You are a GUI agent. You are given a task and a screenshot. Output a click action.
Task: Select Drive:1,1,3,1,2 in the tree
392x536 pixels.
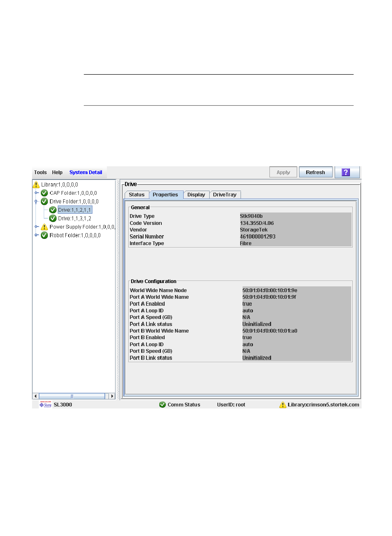tap(75, 218)
